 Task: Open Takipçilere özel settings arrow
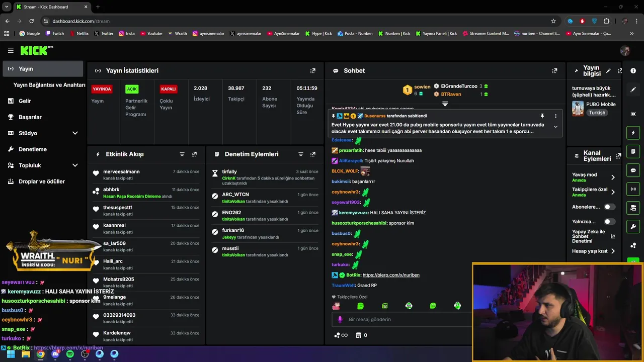click(x=613, y=192)
